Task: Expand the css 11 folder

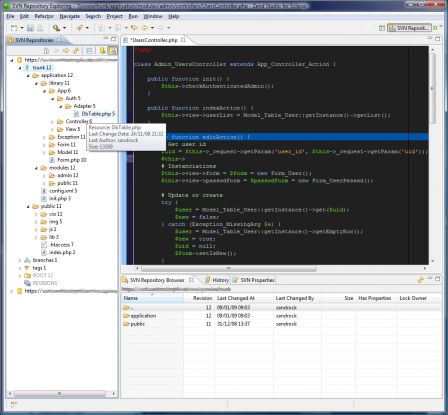Action: (x=36, y=214)
